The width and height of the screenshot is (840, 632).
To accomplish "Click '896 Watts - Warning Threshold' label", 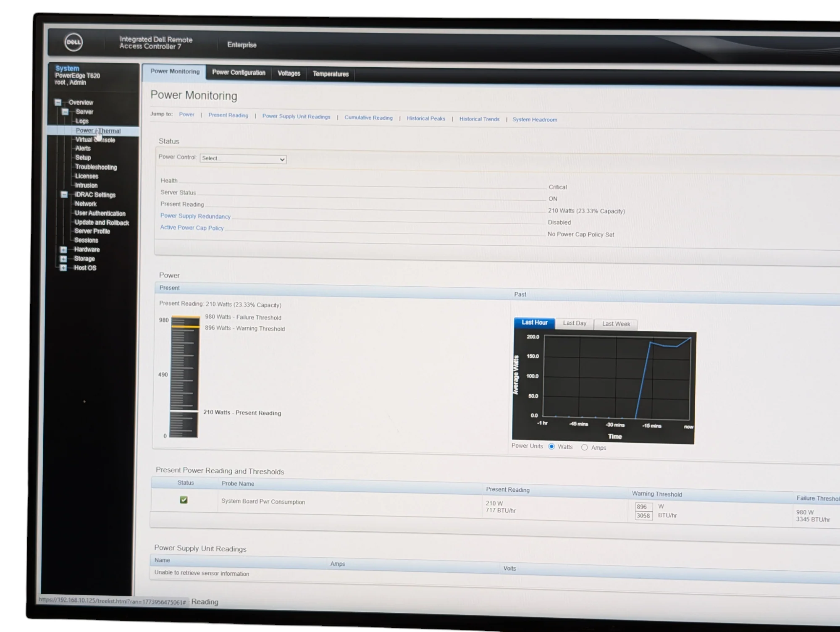I will pyautogui.click(x=245, y=328).
